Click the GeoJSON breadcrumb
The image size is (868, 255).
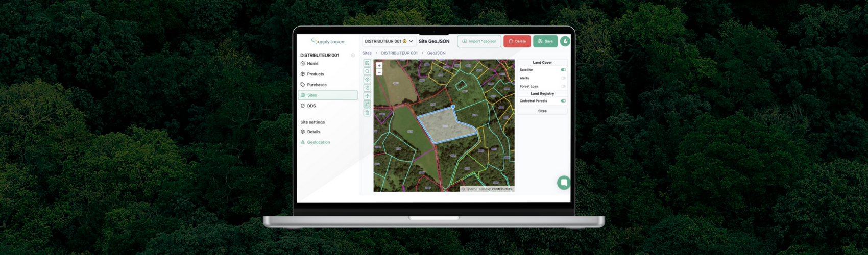(437, 53)
